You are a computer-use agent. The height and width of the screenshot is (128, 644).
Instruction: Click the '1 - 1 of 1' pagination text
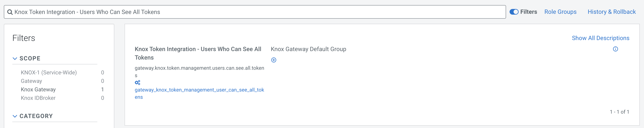point(619,112)
